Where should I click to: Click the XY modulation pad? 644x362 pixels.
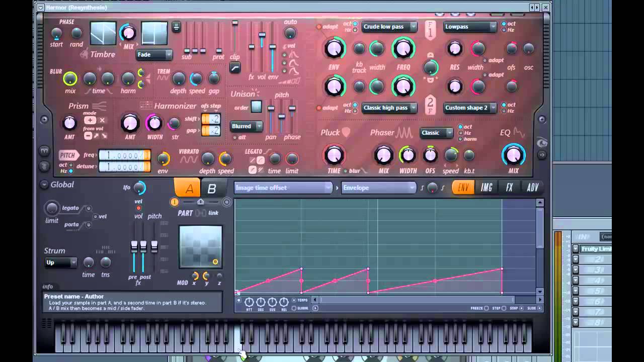coord(201,246)
